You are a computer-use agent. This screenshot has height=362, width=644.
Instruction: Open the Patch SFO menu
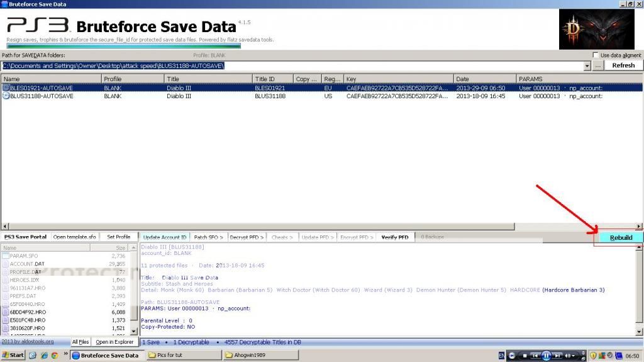208,237
